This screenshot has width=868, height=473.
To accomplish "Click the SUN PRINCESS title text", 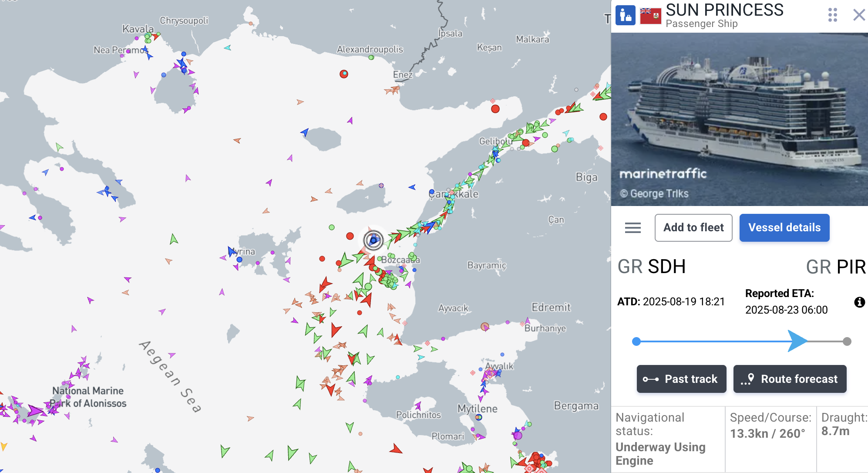I will point(724,10).
